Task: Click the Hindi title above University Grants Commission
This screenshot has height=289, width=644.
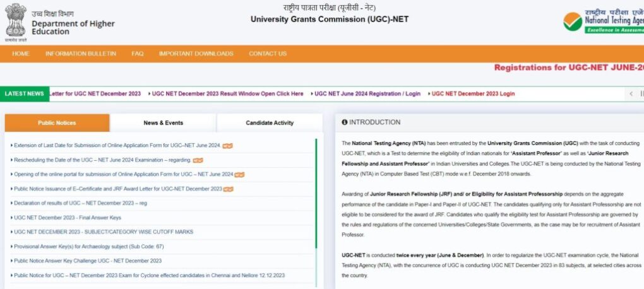Action: 330,8
